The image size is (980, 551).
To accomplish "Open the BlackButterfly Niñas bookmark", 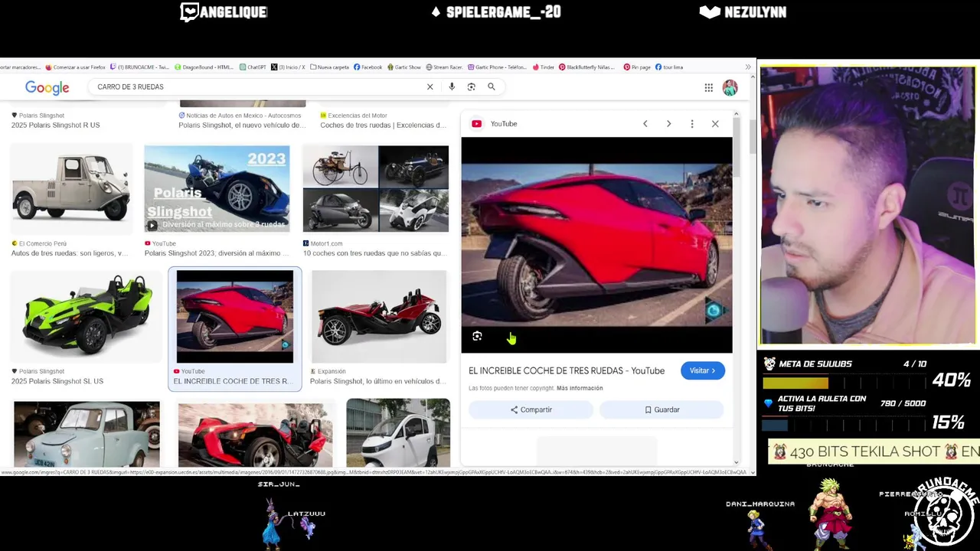I will click(586, 67).
